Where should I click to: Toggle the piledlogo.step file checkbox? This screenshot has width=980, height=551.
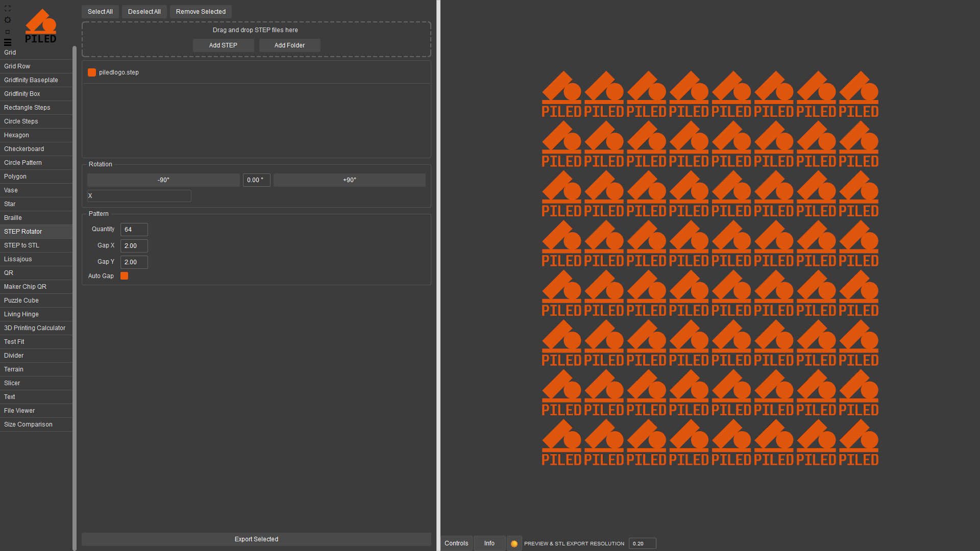tap(92, 72)
